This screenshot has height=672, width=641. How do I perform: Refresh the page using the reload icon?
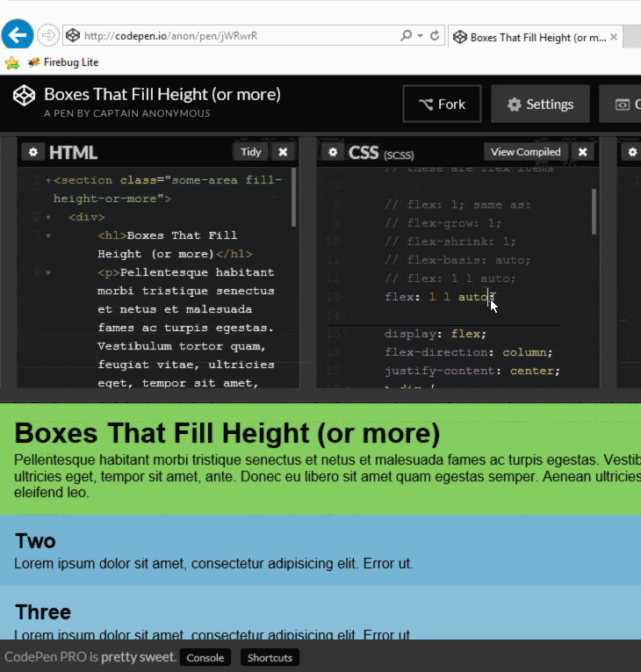435,36
